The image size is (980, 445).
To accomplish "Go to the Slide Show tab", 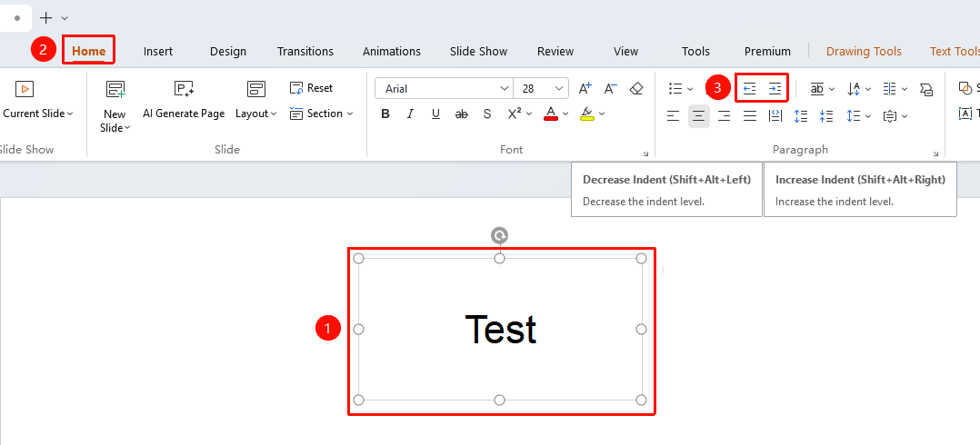I will [479, 51].
